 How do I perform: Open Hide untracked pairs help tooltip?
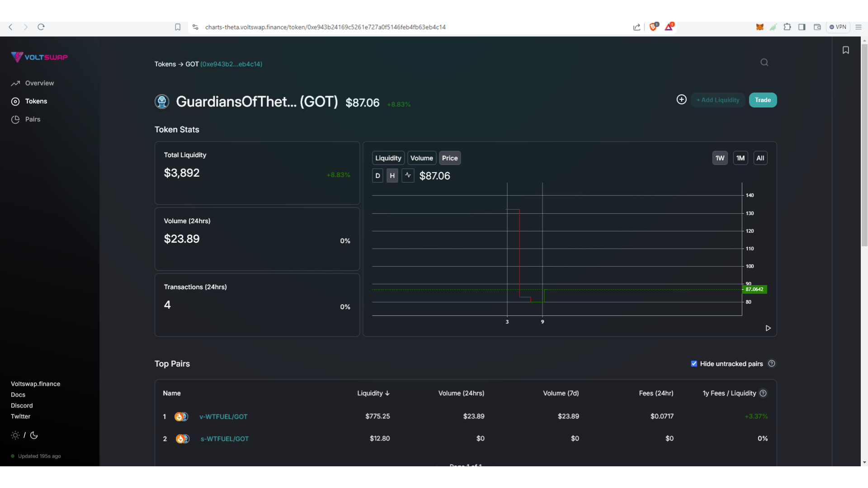[x=772, y=364]
